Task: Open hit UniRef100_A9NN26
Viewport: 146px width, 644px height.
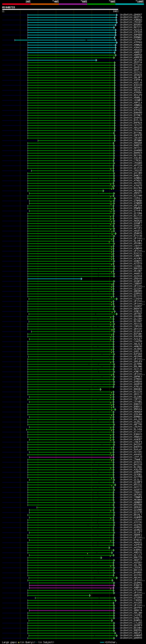Action: (x=131, y=45)
